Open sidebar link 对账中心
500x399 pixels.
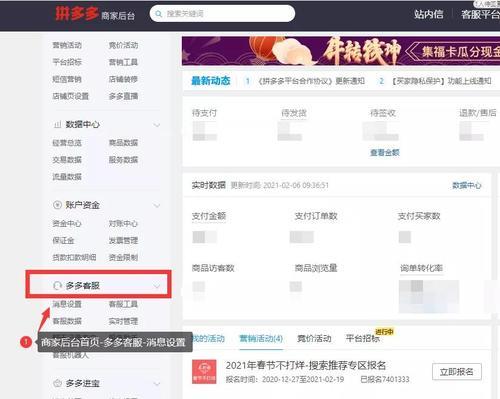pos(123,223)
